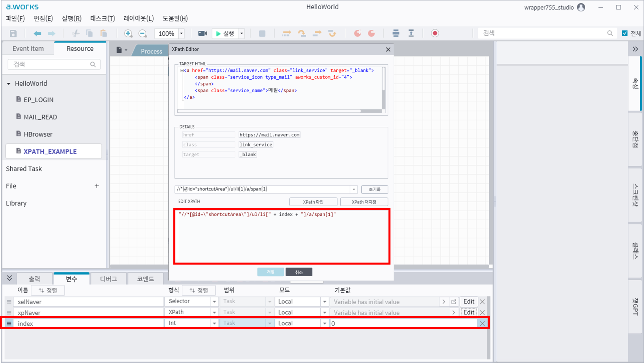This screenshot has width=644, height=363.
Task: Expand the right side panel chevron
Action: tap(635, 49)
